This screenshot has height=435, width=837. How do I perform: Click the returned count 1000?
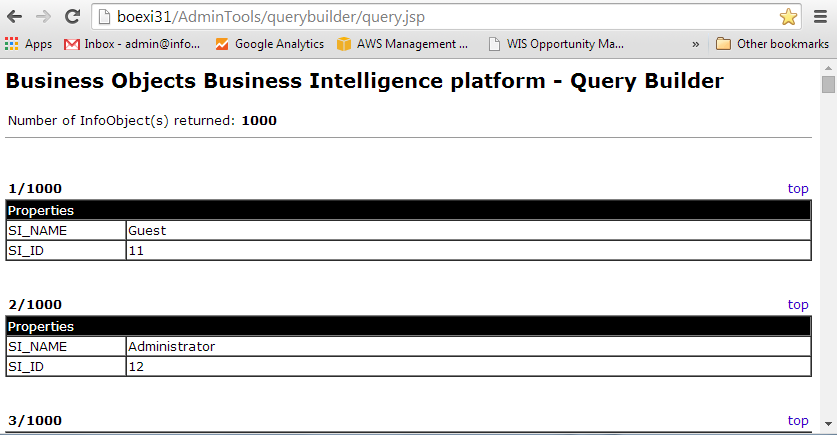259,121
